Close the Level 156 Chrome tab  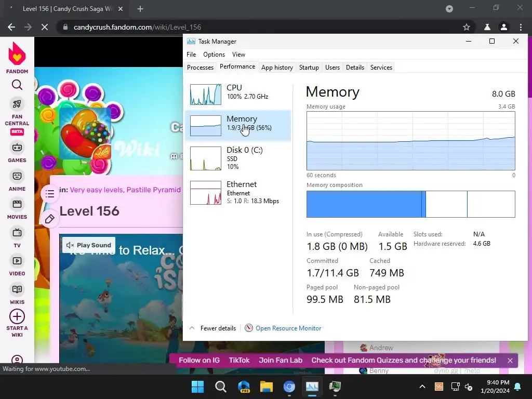(121, 9)
